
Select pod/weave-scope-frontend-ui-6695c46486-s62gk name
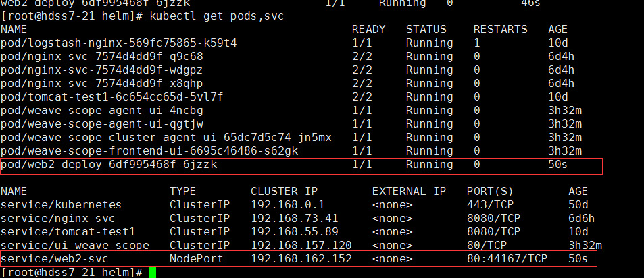coord(149,151)
